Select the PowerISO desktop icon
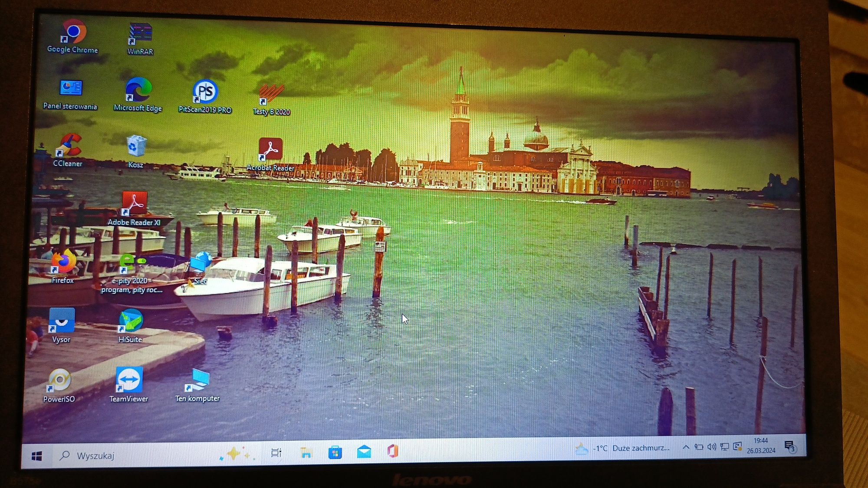 tap(59, 385)
